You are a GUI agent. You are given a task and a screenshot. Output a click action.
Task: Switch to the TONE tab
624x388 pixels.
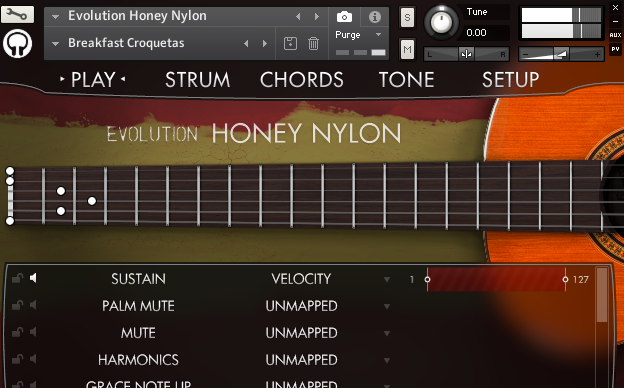(406, 80)
